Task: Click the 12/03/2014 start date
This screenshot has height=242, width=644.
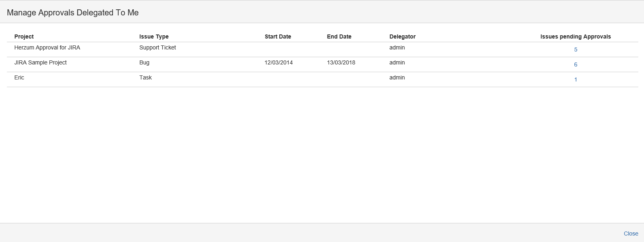Action: (x=278, y=62)
